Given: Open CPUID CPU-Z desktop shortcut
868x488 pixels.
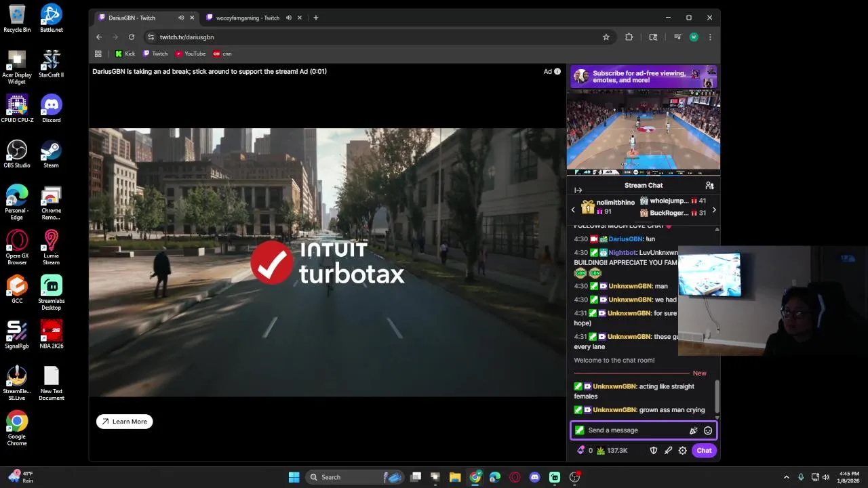Looking at the screenshot, I should coord(17,108).
